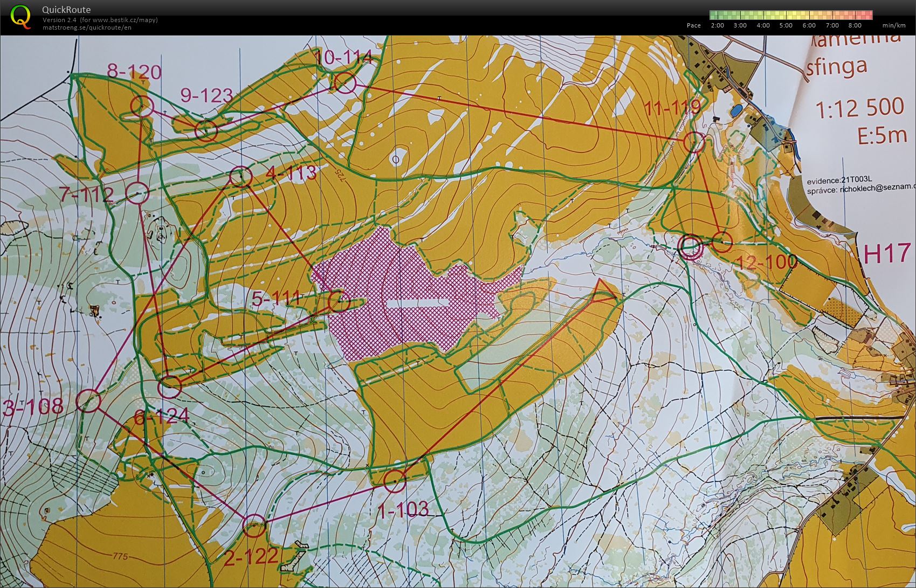Click the QuickRoute Q logo

coord(20,16)
